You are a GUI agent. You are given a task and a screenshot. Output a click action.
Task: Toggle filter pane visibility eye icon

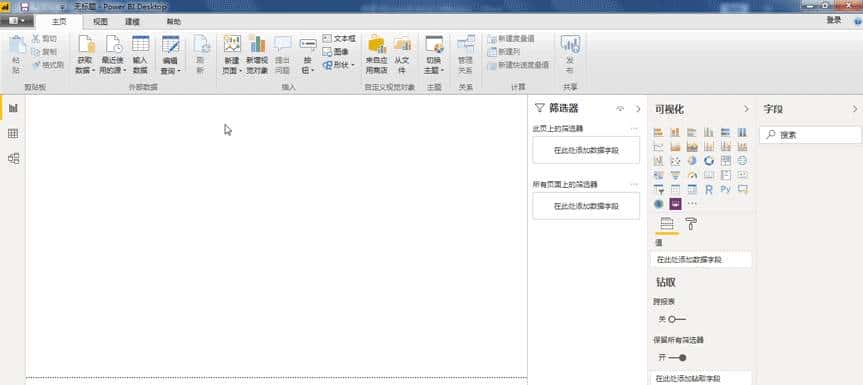coord(620,109)
